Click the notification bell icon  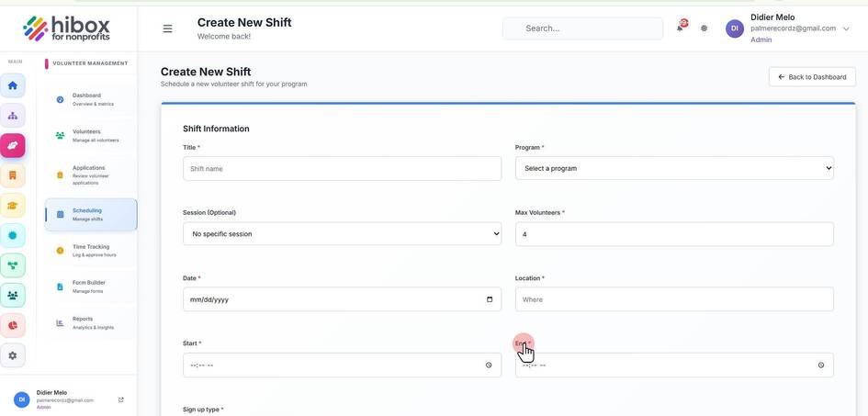pos(681,28)
